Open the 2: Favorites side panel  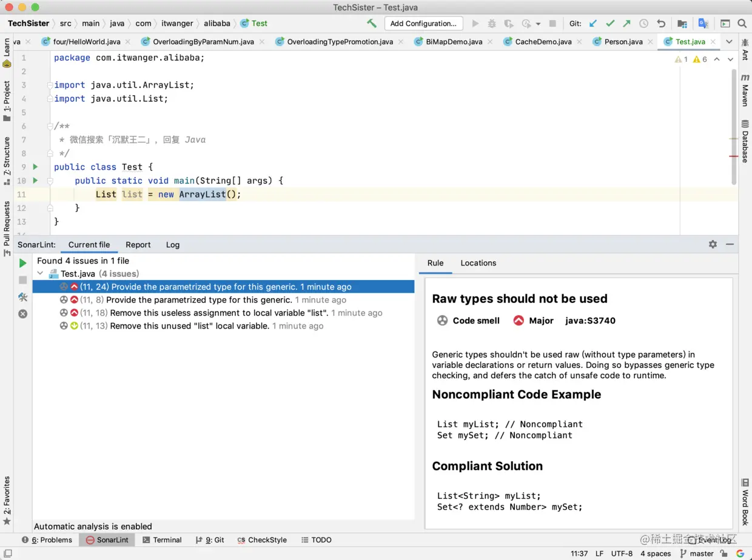7,501
